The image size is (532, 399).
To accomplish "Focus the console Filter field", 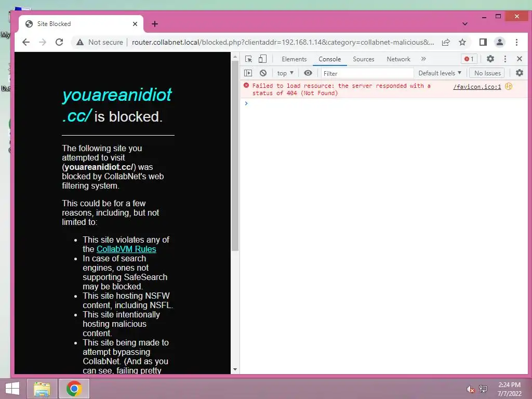I will click(x=367, y=73).
